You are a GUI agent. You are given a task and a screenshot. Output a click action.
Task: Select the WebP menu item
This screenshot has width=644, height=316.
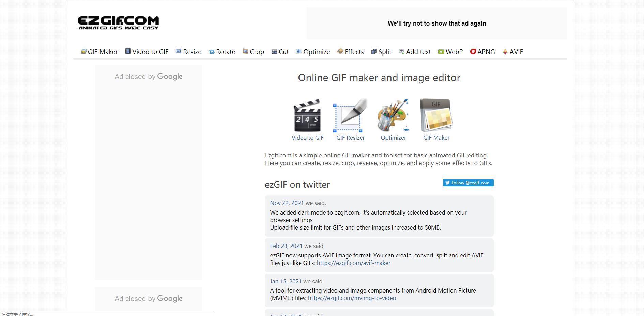pyautogui.click(x=450, y=52)
